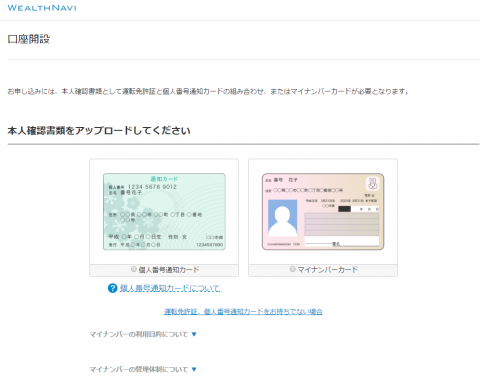Image resolution: width=480 pixels, height=380 pixels.
Task: Expand マイナンバーの利用目的について section
Action: 143,334
